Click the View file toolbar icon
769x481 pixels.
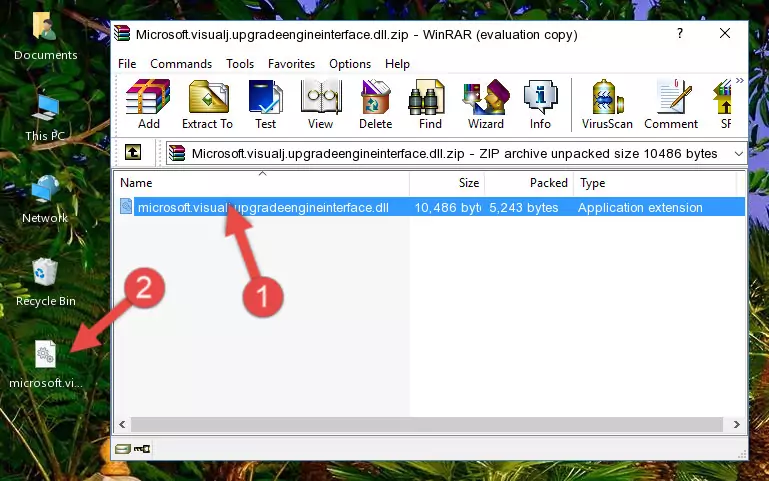pyautogui.click(x=321, y=104)
